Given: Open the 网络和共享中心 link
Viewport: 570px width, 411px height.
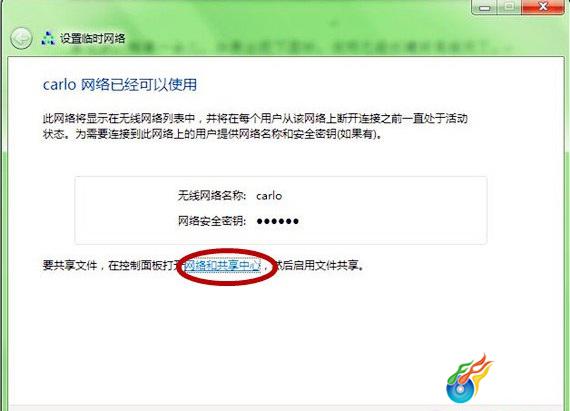Looking at the screenshot, I should (222, 266).
